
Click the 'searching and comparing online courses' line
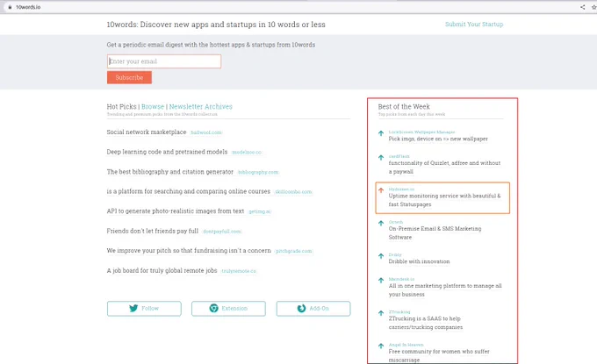(189, 191)
